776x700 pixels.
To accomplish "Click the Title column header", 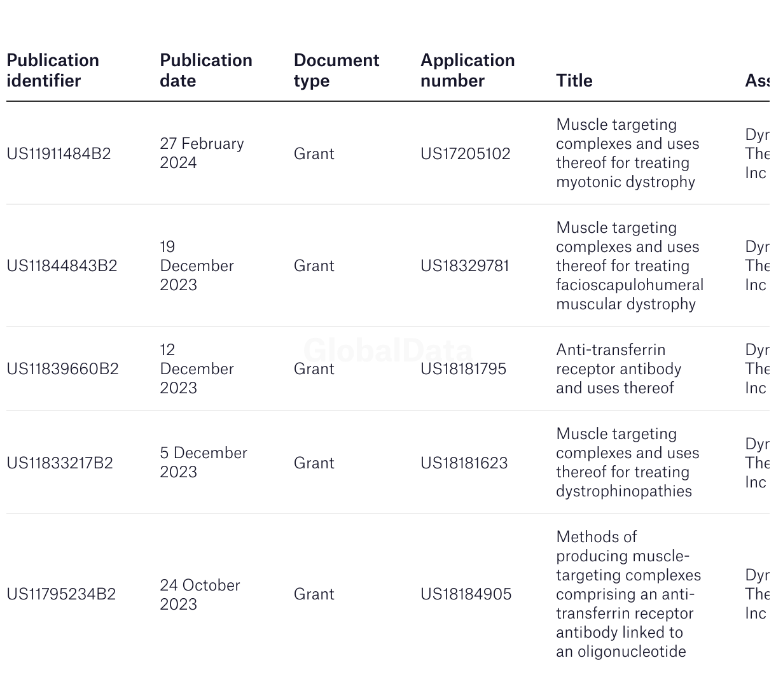I will [x=574, y=81].
